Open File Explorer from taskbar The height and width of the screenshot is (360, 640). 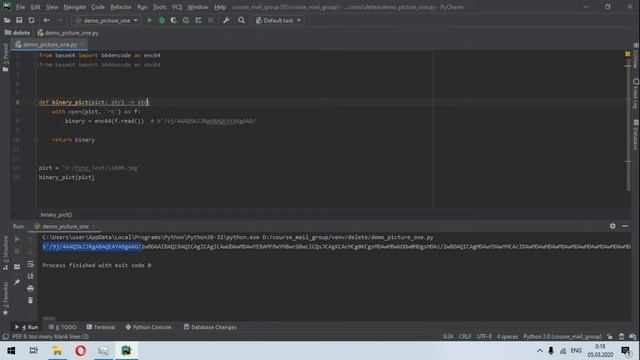[x=57, y=351]
